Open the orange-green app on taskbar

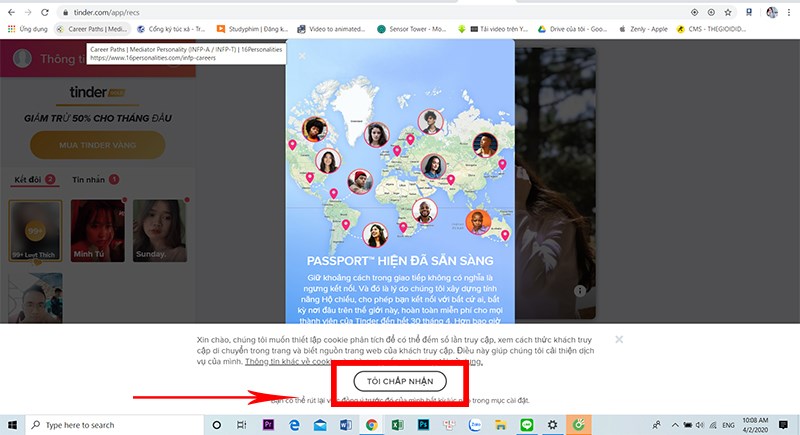tap(579, 425)
